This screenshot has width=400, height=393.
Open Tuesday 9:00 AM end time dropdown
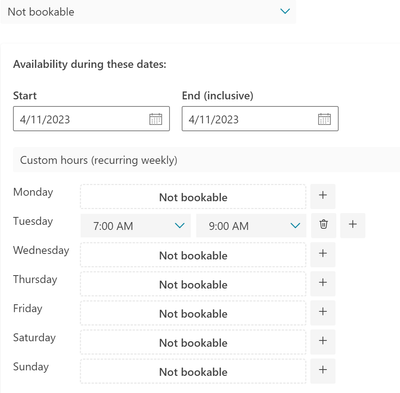coord(251,226)
